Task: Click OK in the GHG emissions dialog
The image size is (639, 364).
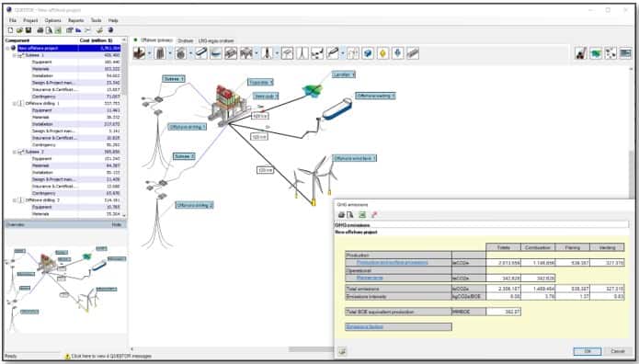Action: [x=588, y=351]
